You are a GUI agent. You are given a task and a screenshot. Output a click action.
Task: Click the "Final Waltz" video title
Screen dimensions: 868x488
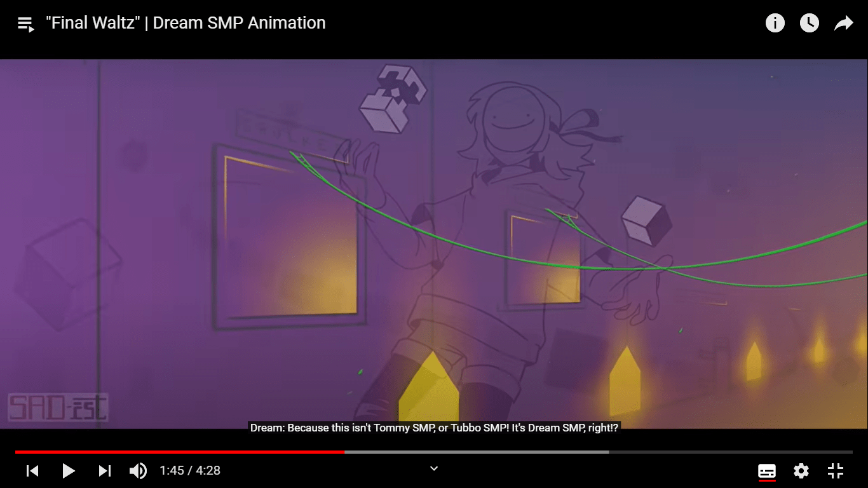click(186, 23)
